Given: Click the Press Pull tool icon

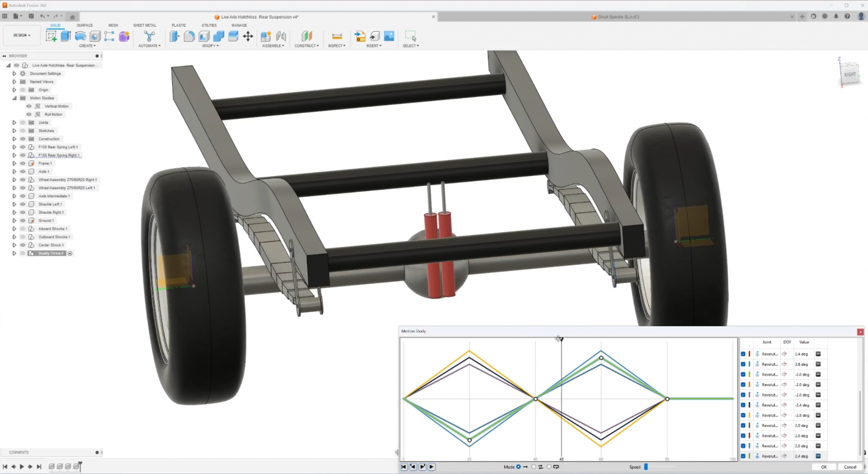Looking at the screenshot, I should 174,36.
